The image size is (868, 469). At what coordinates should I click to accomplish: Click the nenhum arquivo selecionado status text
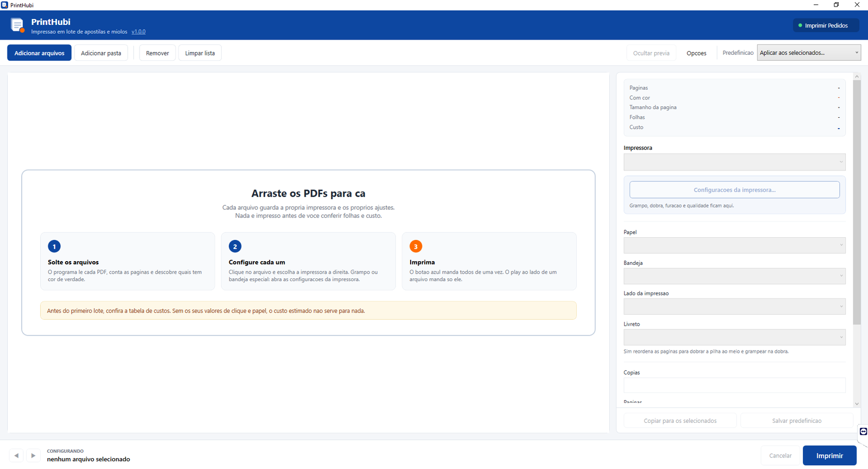[88, 459]
